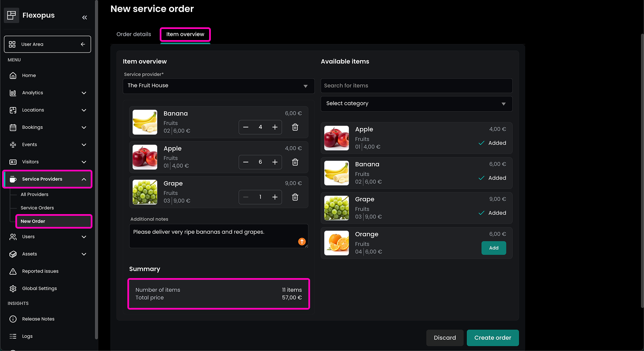This screenshot has height=351, width=644.
Task: Click the Orange product thumbnail
Action: (336, 243)
